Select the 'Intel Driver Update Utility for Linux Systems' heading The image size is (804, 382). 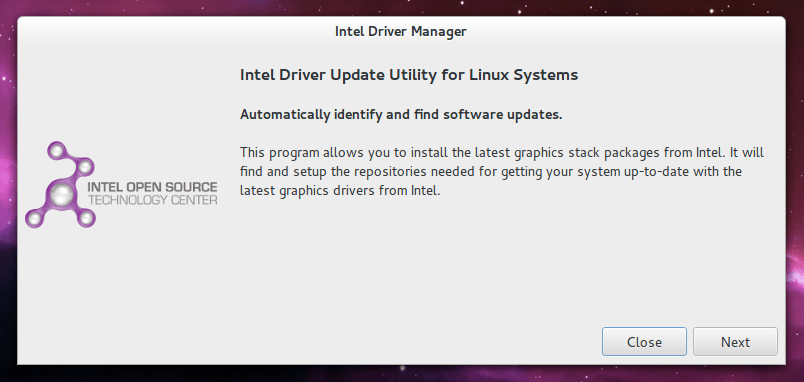tap(409, 75)
